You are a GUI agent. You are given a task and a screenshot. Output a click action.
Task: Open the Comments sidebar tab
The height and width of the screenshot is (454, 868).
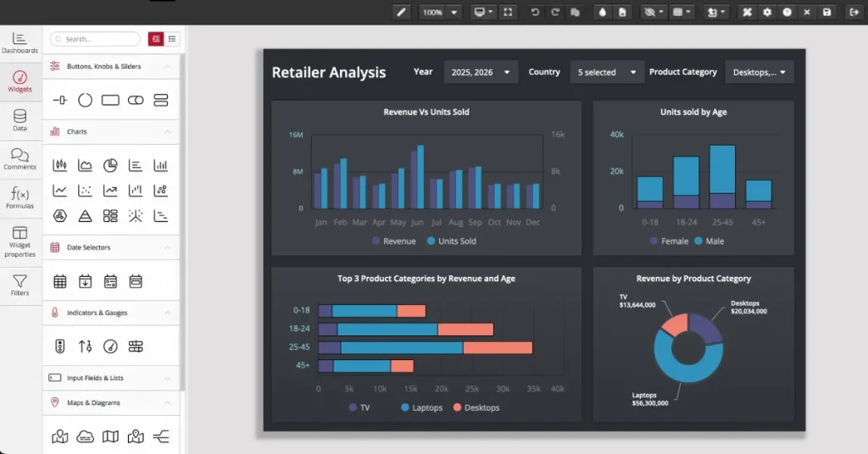[20, 159]
